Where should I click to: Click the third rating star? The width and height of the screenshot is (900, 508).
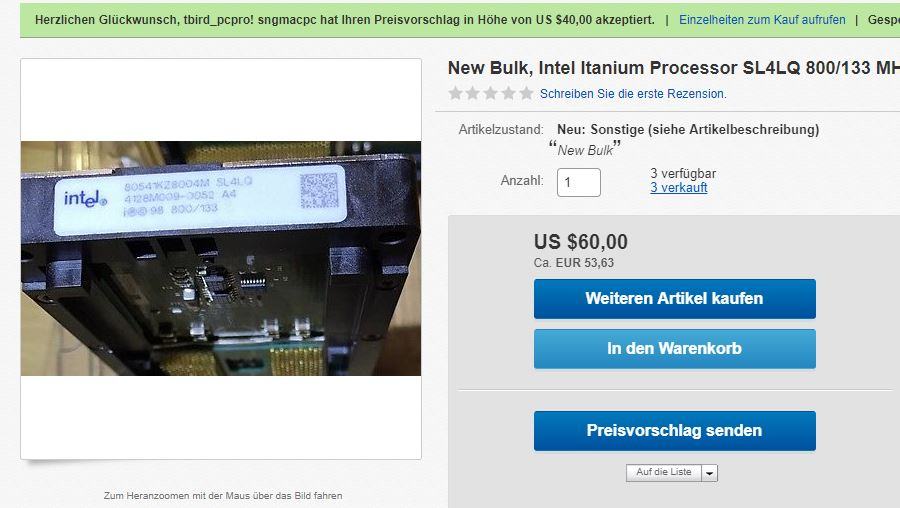[491, 93]
